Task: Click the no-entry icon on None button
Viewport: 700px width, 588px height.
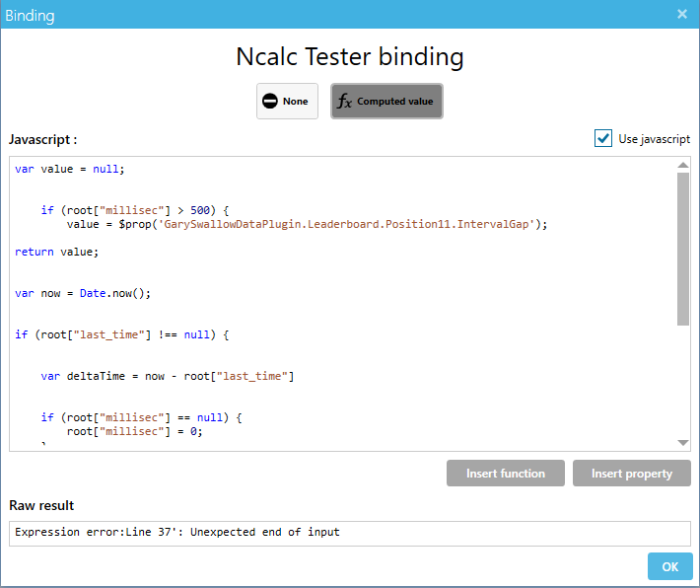Action: pos(270,101)
